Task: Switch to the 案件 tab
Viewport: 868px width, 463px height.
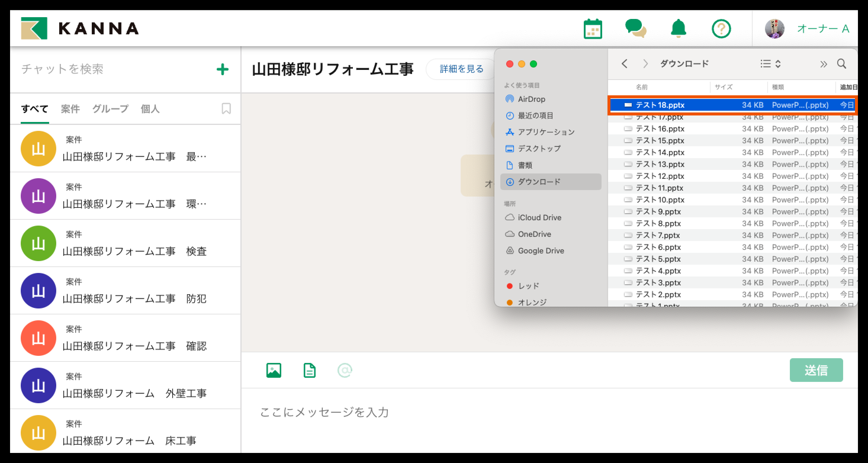Action: coord(70,109)
